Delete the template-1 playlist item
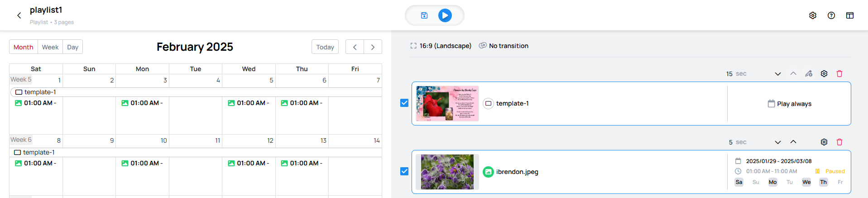Image resolution: width=868 pixels, height=198 pixels. 839,74
